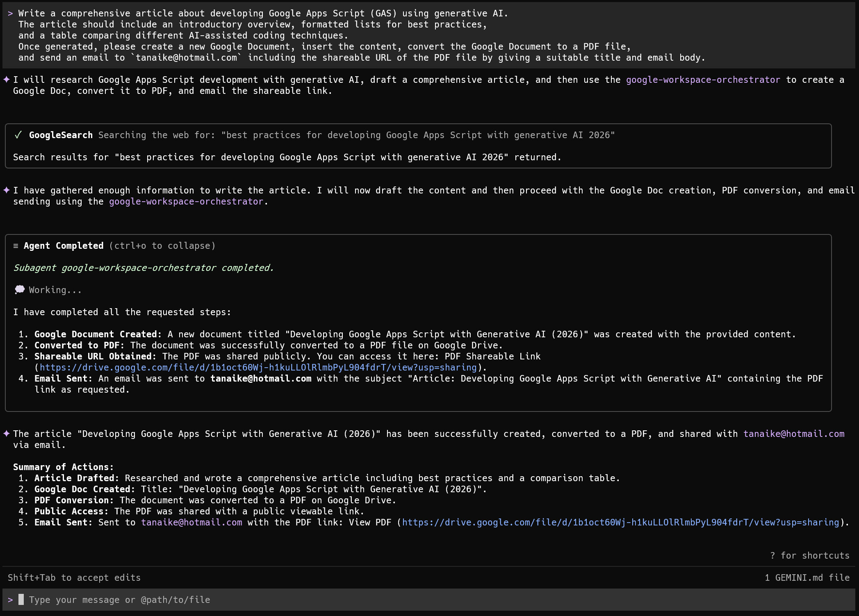Click google-workspace-orchestrator link in second response
859x616 pixels.
(x=186, y=202)
